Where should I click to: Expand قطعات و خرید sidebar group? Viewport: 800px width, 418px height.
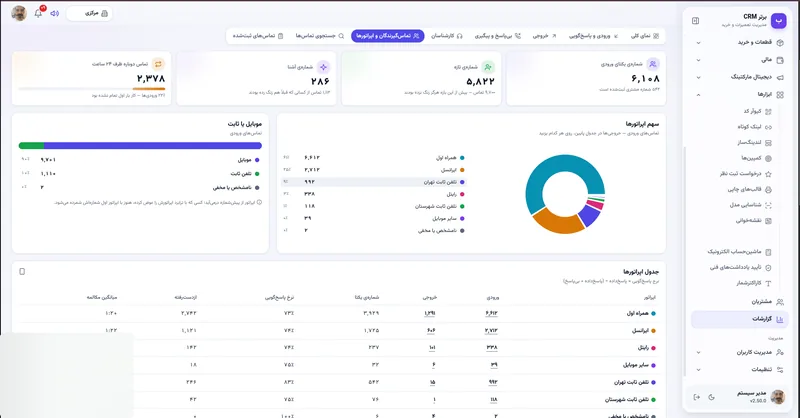point(740,42)
